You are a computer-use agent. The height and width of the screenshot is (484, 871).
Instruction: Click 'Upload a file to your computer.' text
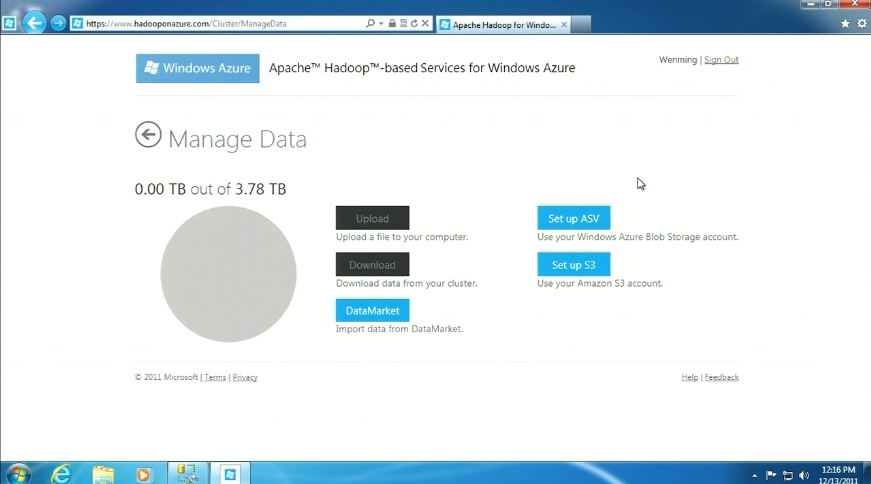[402, 237]
